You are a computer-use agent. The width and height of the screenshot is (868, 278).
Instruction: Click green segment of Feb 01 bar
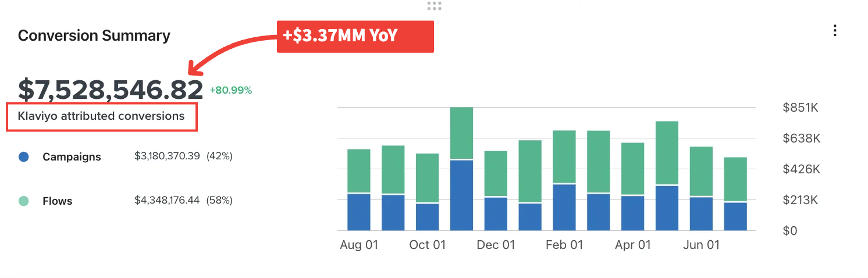coord(564,156)
